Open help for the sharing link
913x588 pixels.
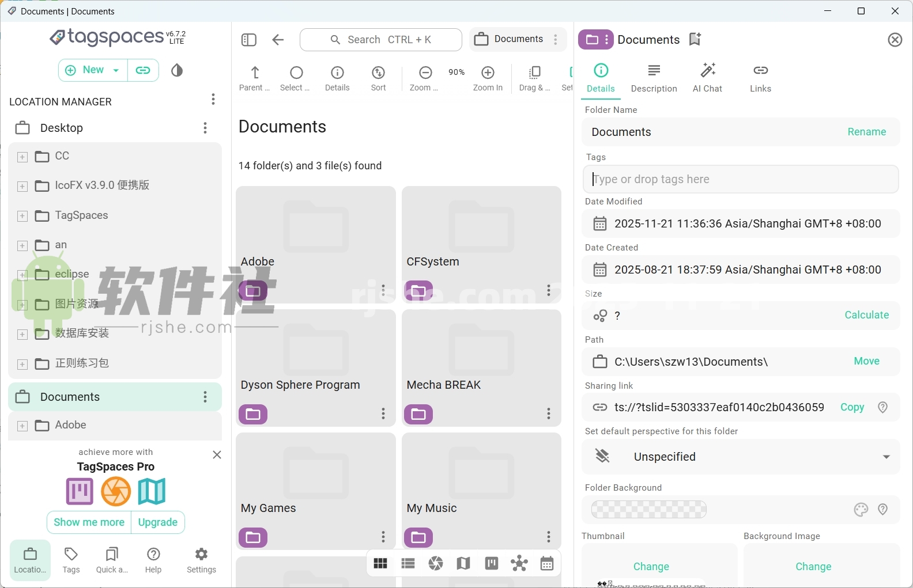click(882, 407)
